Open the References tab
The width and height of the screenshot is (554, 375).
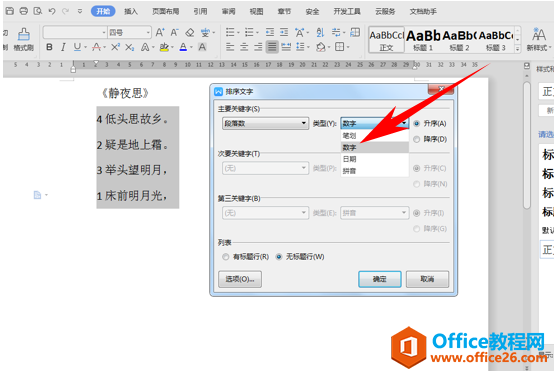(x=200, y=11)
